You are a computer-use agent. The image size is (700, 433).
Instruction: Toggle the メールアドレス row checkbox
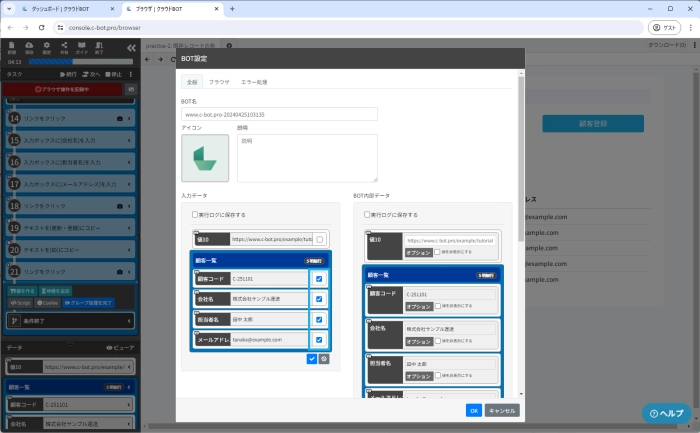(319, 339)
